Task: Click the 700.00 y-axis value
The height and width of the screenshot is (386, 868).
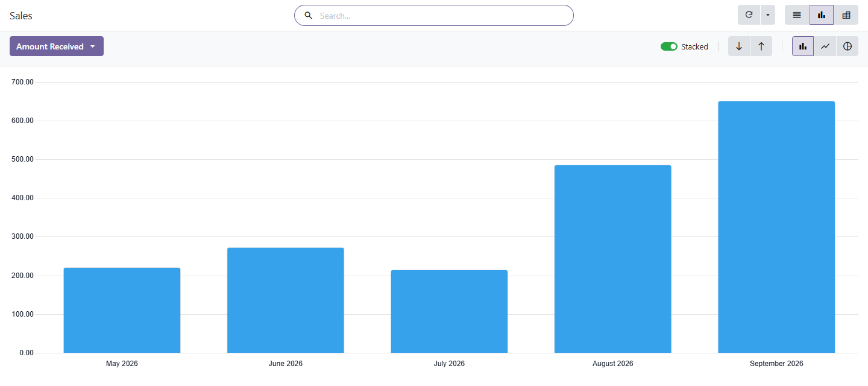Action: [23, 82]
